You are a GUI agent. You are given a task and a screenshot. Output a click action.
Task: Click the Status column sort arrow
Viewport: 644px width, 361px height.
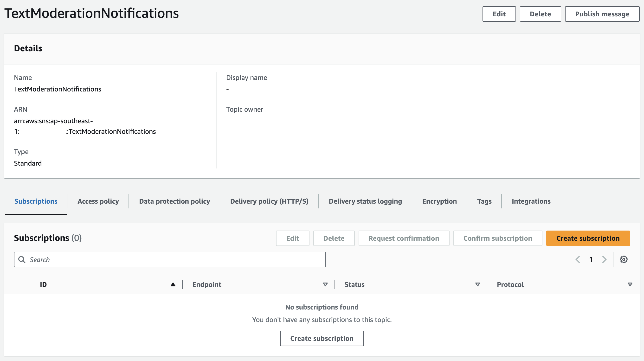click(477, 284)
